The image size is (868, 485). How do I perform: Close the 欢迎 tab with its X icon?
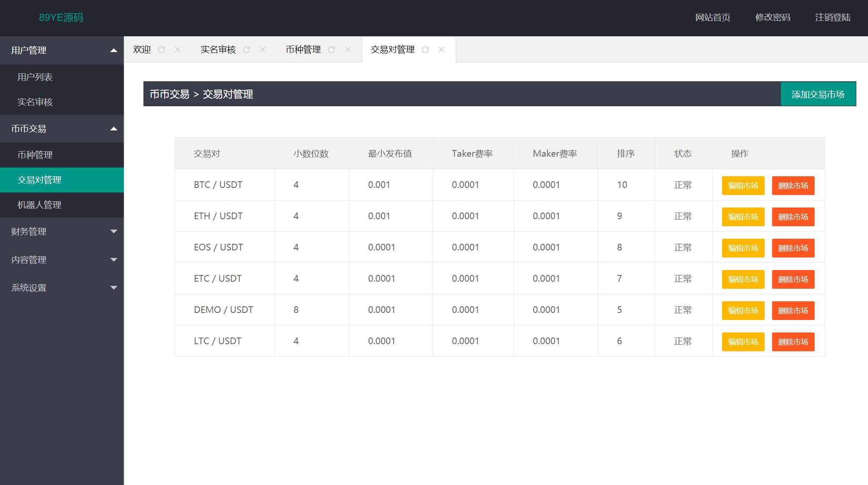178,50
